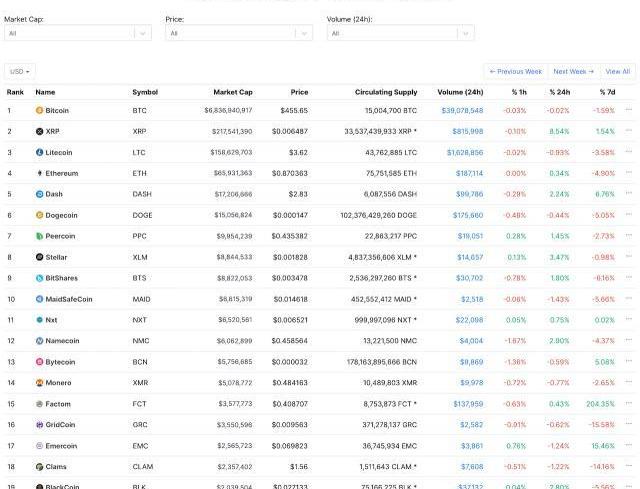Go to Next Week snapshot

coord(573,71)
